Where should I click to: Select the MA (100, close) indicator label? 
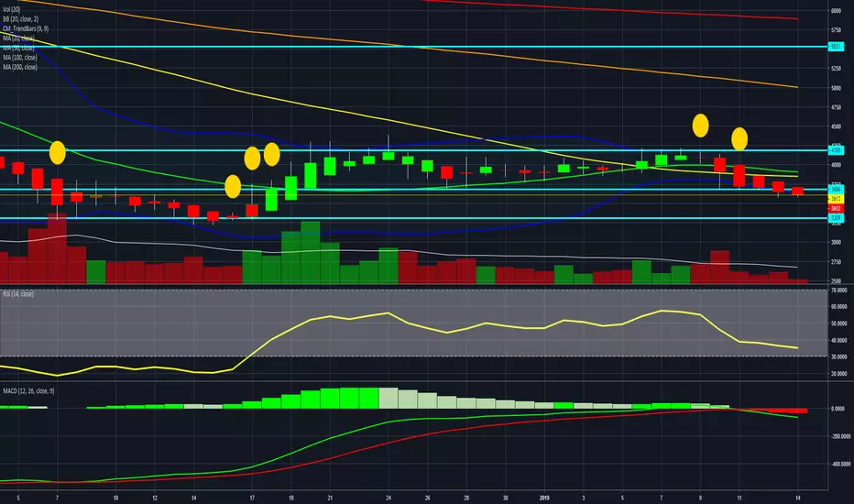tap(20, 57)
